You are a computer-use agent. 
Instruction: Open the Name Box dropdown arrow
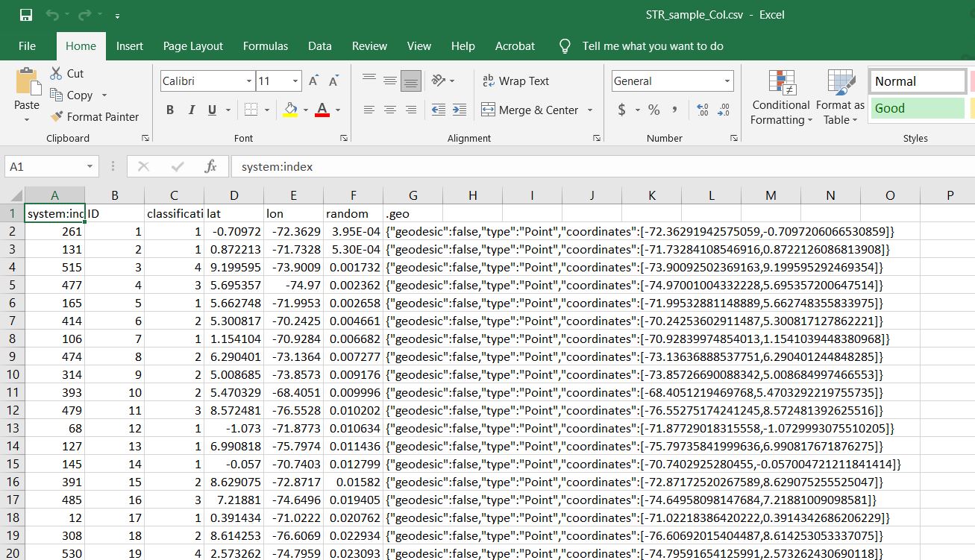90,166
